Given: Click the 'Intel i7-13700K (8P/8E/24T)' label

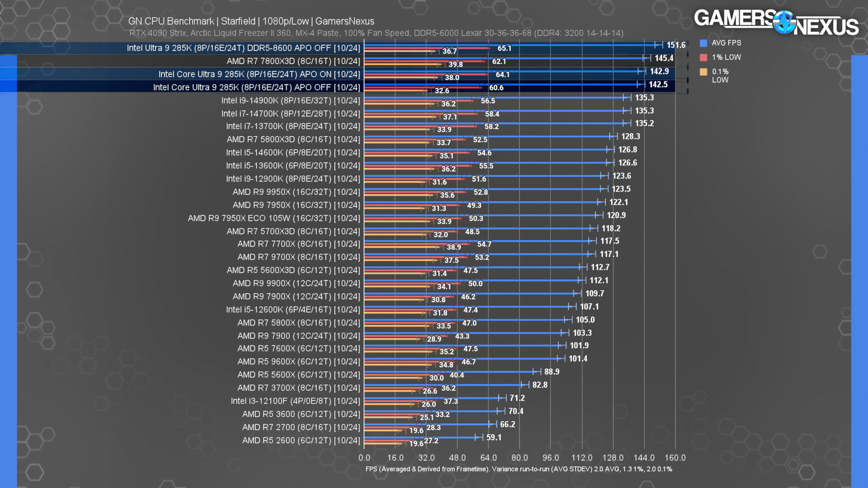Looking at the screenshot, I should [293, 126].
